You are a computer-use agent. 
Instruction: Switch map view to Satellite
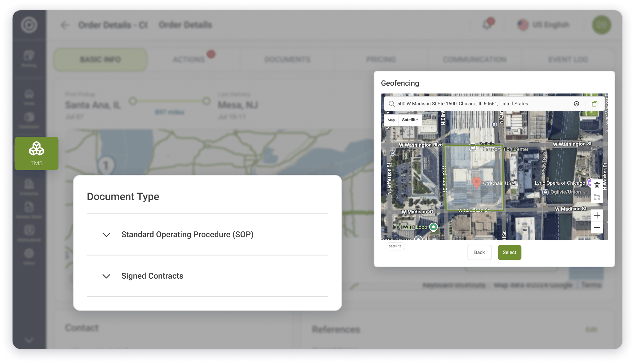click(410, 120)
